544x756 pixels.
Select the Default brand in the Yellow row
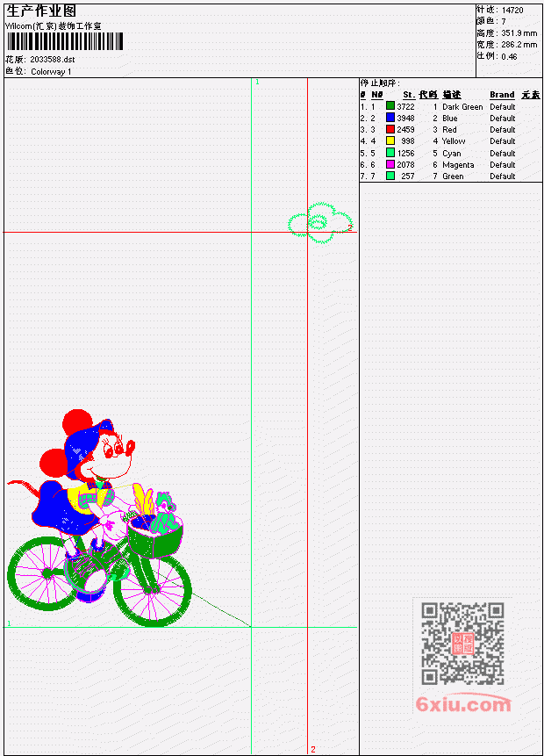coord(503,141)
